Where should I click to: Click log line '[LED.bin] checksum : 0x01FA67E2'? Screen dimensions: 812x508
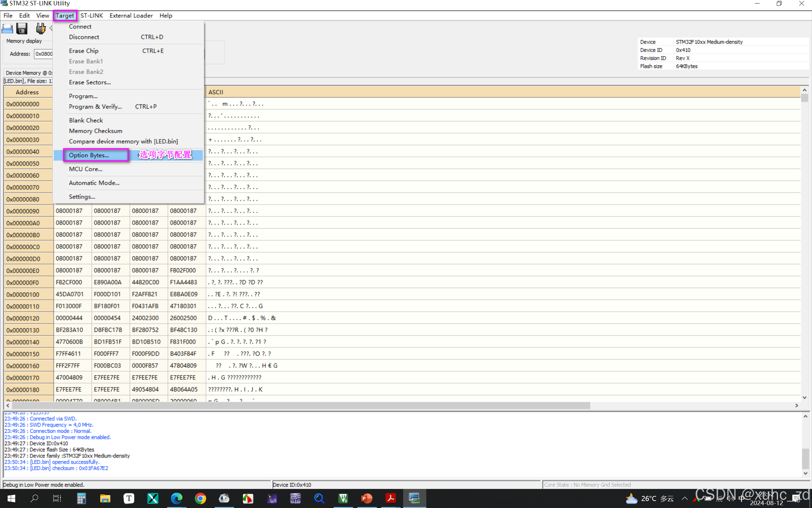coord(56,468)
